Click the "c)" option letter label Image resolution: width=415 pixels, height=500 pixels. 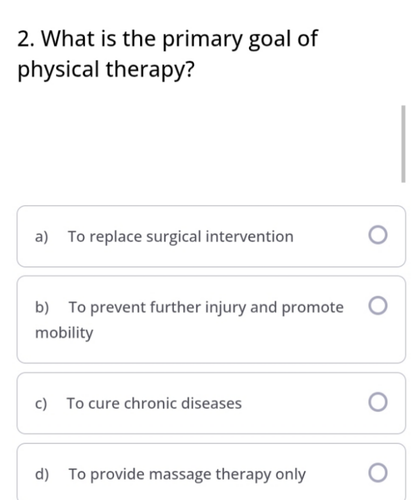(41, 404)
